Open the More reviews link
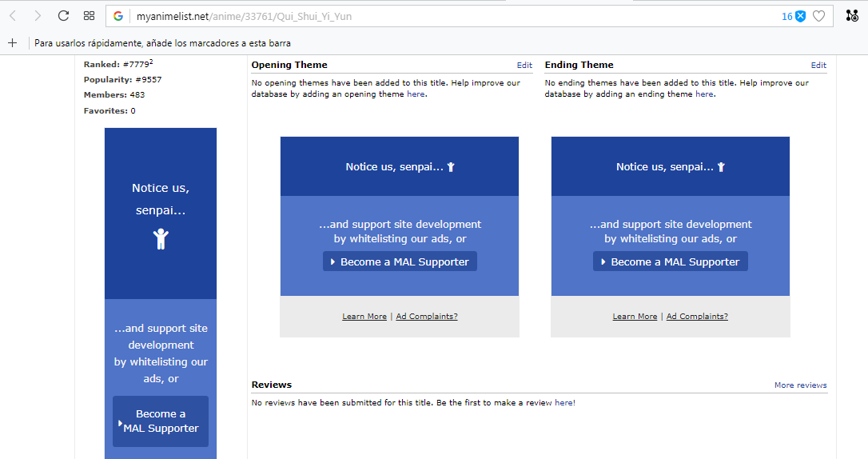 pyautogui.click(x=801, y=385)
